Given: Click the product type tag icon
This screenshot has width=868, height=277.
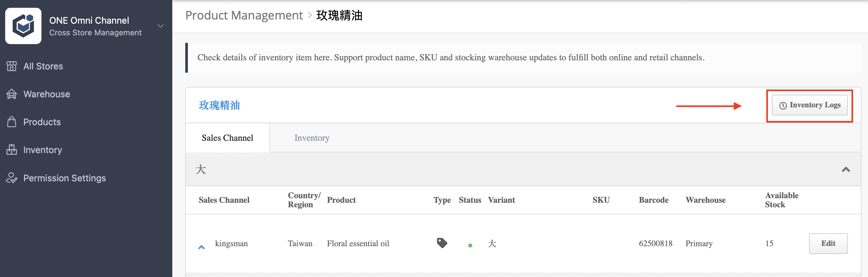Looking at the screenshot, I should [x=442, y=243].
